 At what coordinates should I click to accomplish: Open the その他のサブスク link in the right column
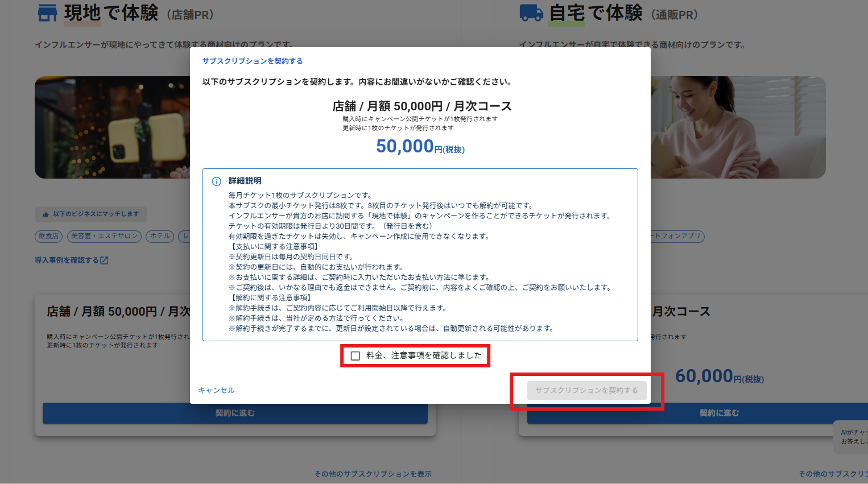tap(832, 474)
